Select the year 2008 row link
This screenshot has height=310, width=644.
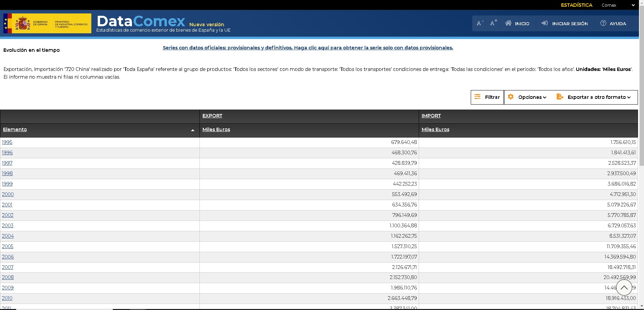[8, 277]
